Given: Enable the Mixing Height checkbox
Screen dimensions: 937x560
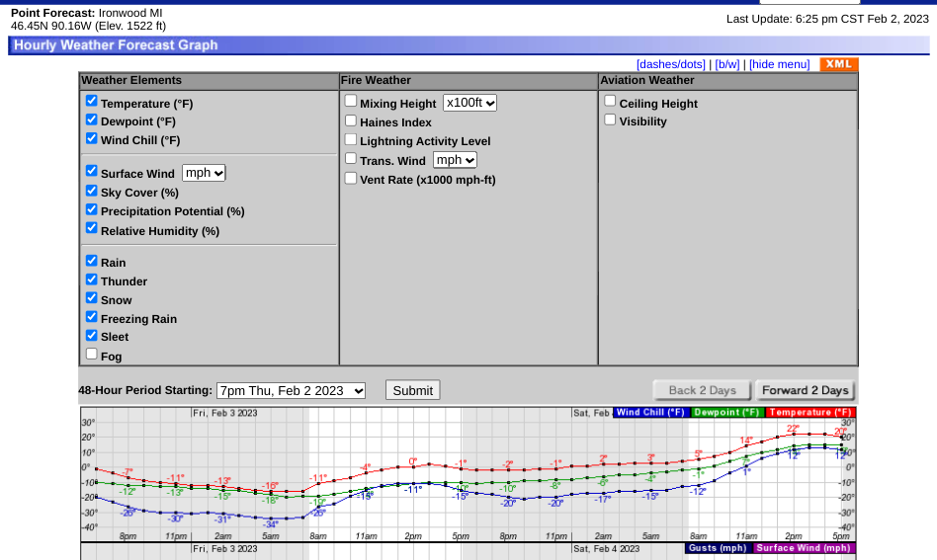Looking at the screenshot, I should 351,101.
